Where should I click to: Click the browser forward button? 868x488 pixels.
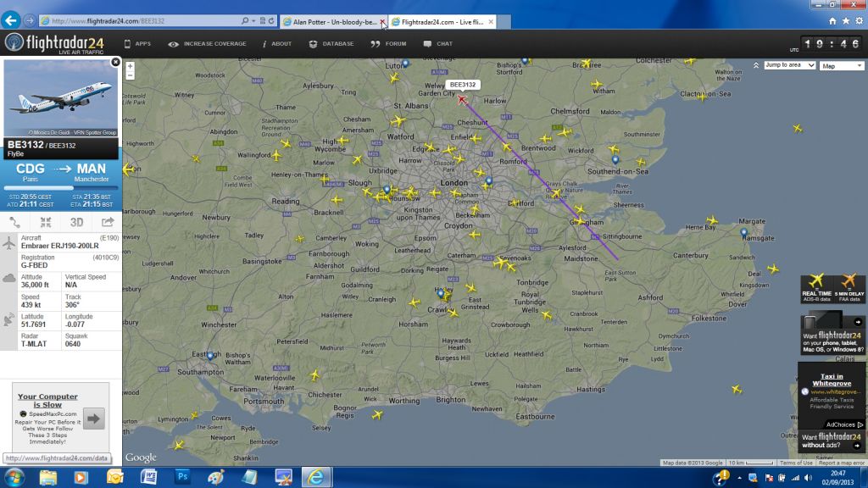[x=30, y=20]
